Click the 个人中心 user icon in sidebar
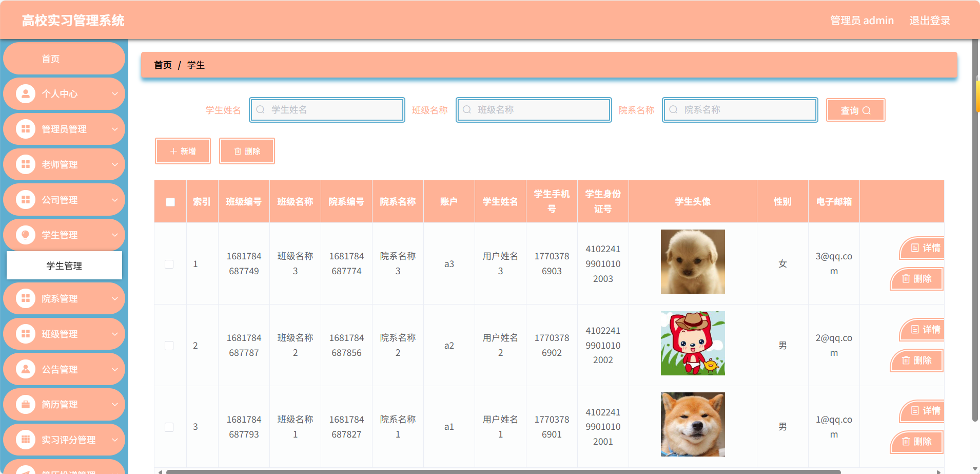This screenshot has height=474, width=980. [25, 93]
